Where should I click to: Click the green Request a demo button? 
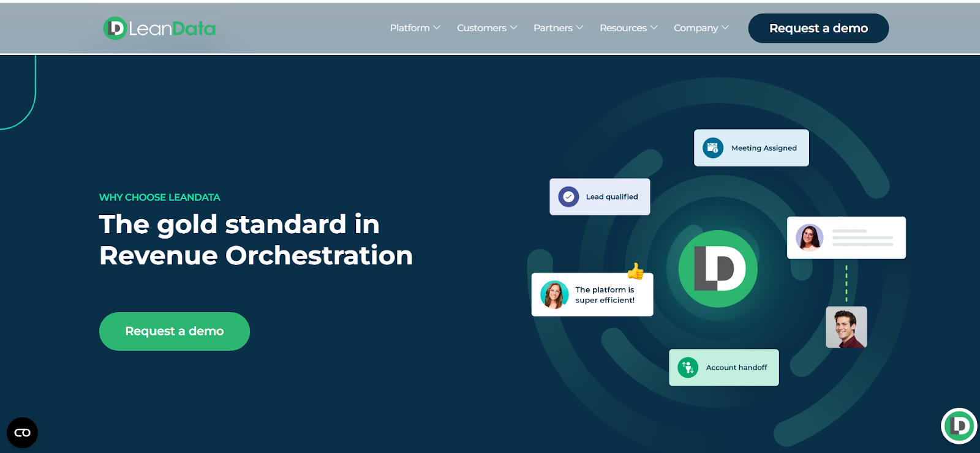[x=175, y=331]
